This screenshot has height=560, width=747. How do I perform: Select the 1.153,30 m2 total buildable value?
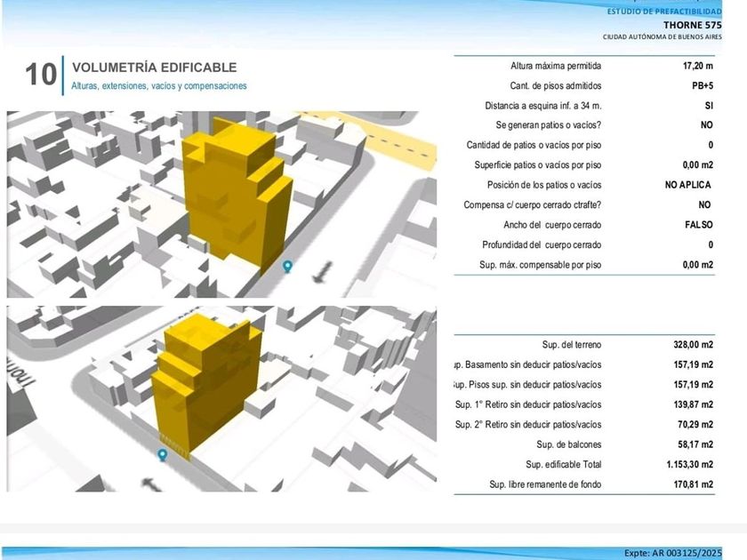(687, 465)
